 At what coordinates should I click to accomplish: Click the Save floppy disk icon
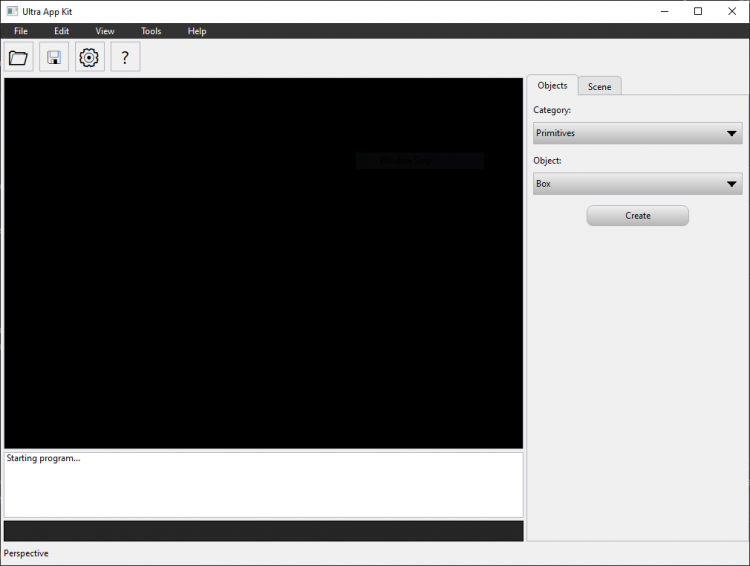[54, 58]
